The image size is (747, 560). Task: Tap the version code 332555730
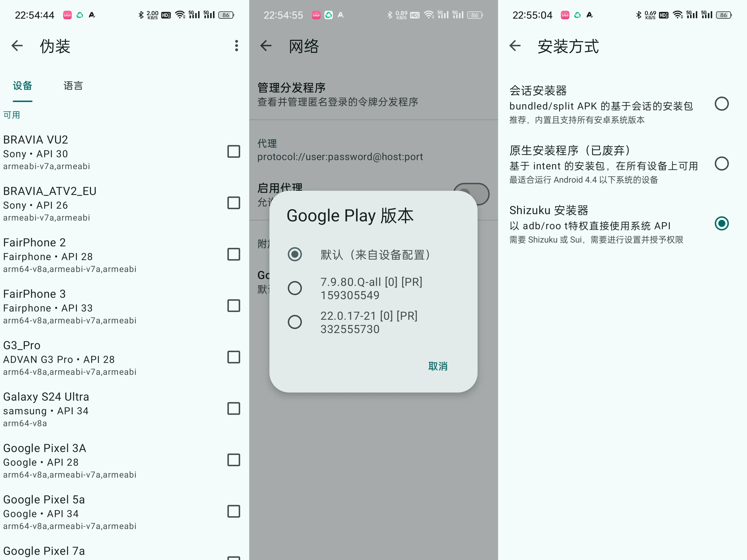pyautogui.click(x=350, y=329)
